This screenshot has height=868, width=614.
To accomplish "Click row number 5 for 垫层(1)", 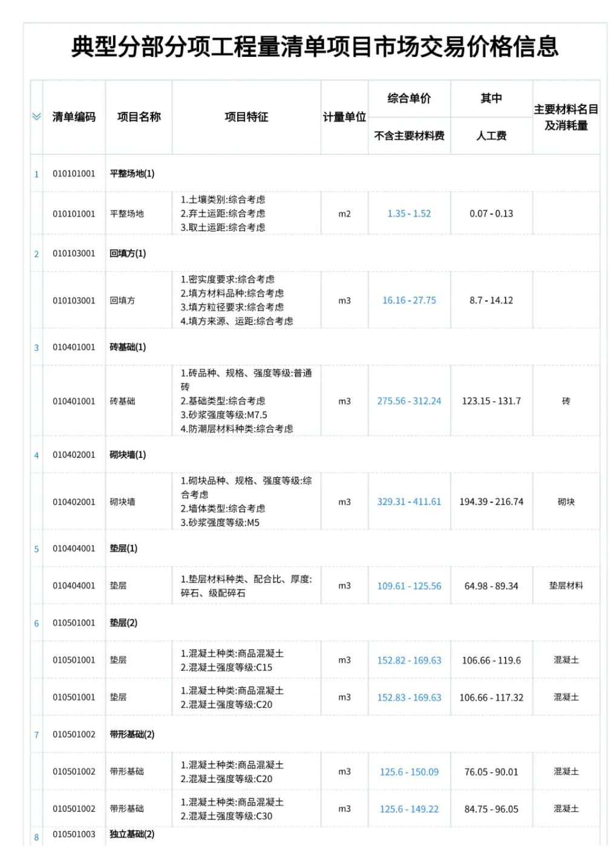I will (36, 549).
